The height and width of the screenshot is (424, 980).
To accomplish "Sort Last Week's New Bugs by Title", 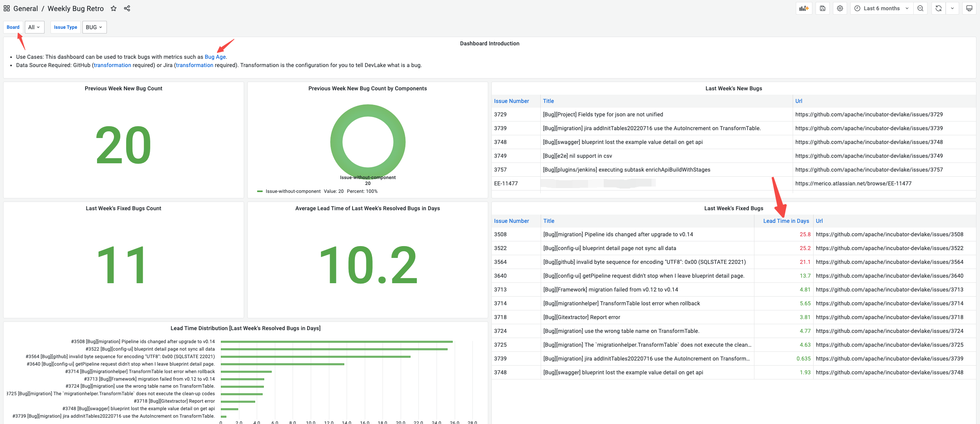I will click(548, 101).
